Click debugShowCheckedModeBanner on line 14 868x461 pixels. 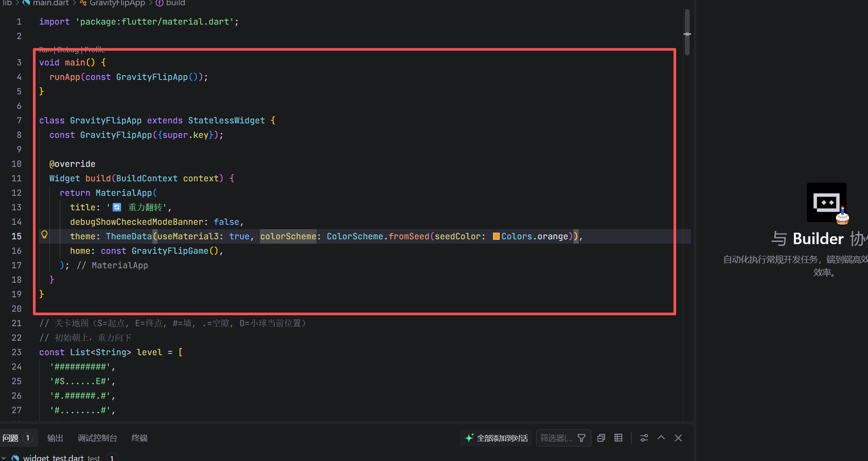point(137,222)
